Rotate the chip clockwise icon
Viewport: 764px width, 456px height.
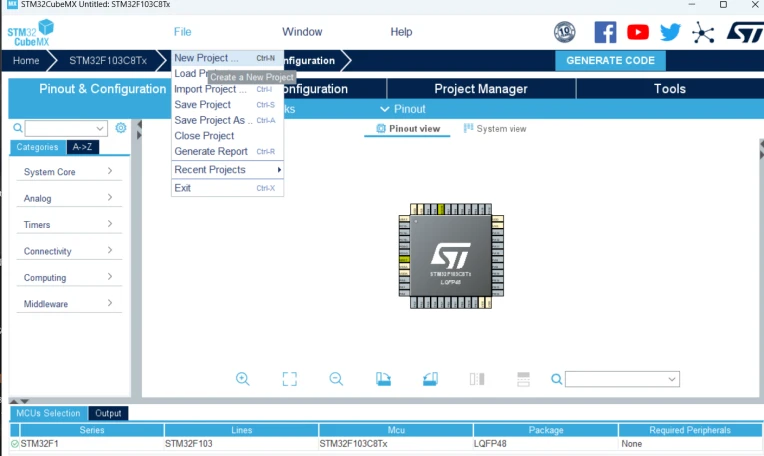[x=383, y=379]
